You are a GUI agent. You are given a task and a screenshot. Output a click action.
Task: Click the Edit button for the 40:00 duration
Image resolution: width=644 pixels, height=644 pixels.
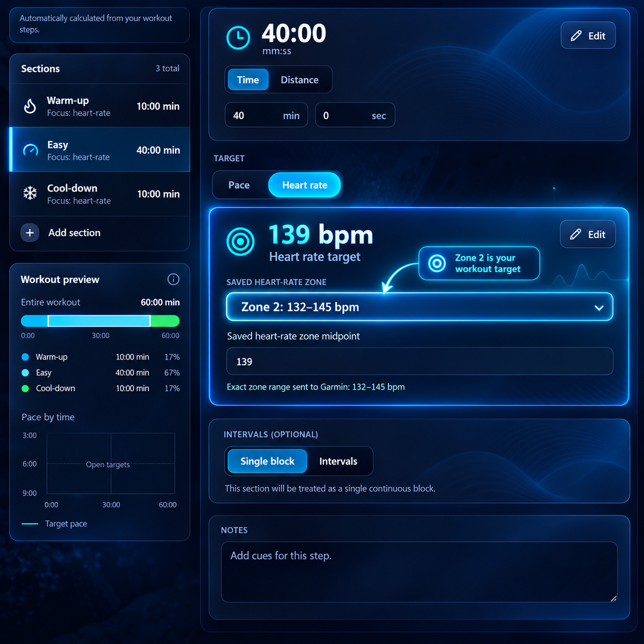pyautogui.click(x=588, y=35)
